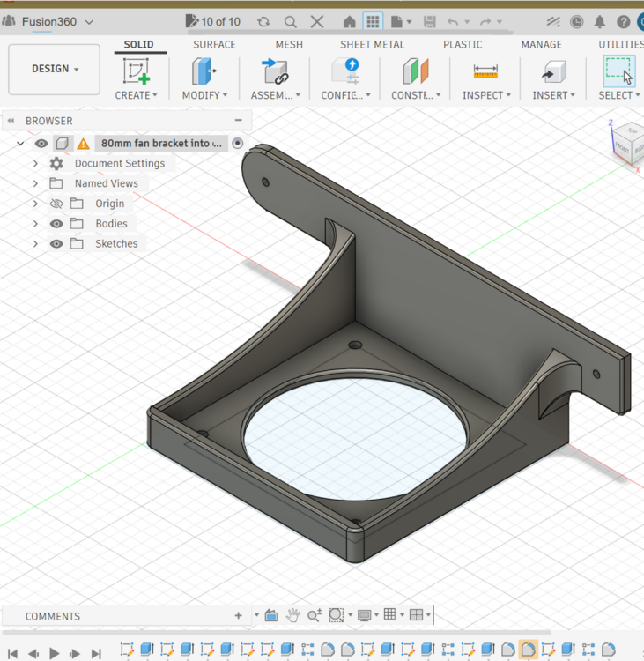The height and width of the screenshot is (661, 644).
Task: Click the notifications bell icon
Action: click(x=600, y=21)
